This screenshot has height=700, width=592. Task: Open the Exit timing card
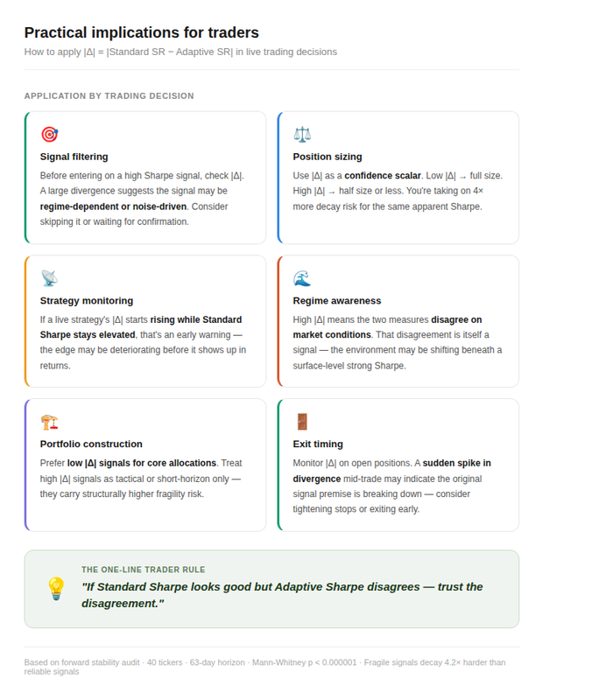398,465
